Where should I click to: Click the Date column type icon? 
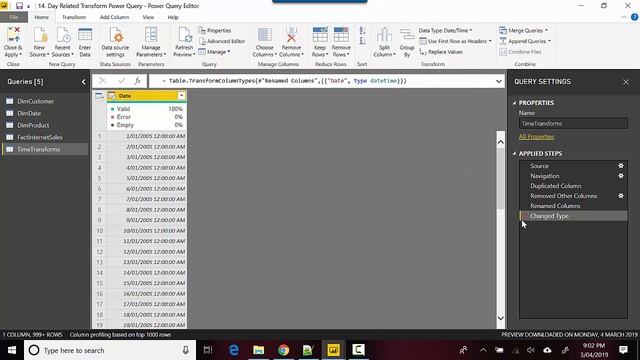[112, 96]
